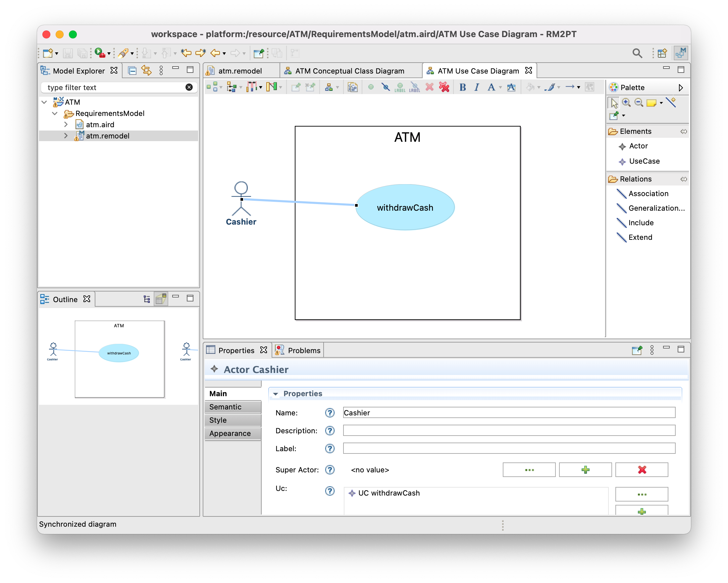Choose the Association relation tool
Image resolution: width=728 pixels, height=583 pixels.
tap(648, 193)
